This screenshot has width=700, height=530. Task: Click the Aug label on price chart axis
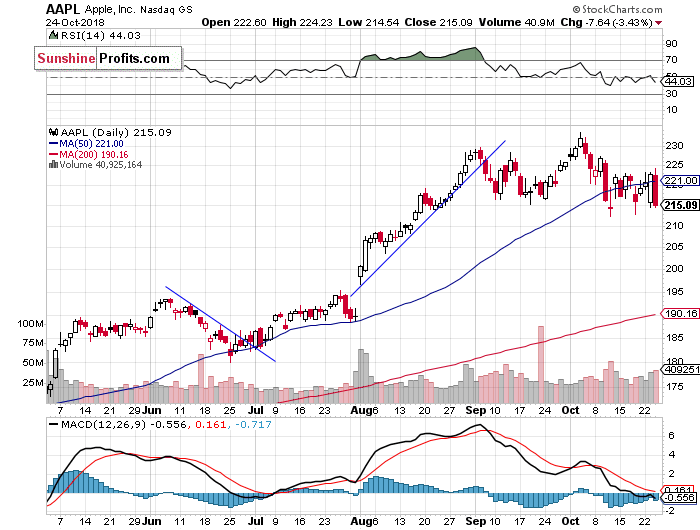coord(361,410)
